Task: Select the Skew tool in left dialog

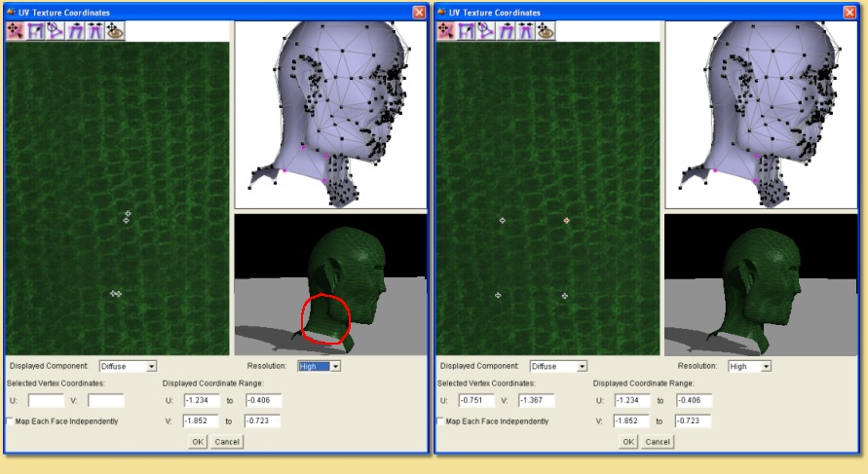Action: pyautogui.click(x=74, y=31)
